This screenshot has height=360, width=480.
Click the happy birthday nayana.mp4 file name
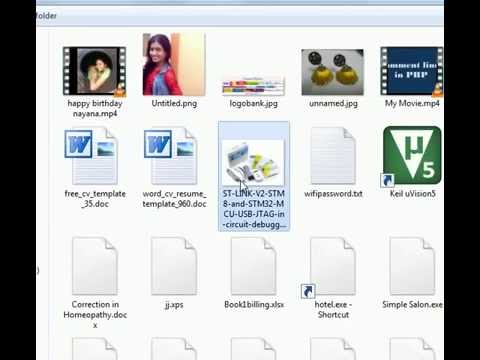pyautogui.click(x=95, y=108)
